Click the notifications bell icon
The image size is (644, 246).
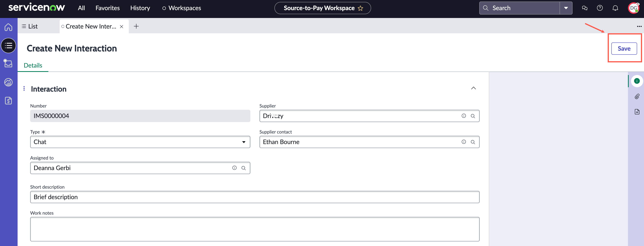pyautogui.click(x=615, y=8)
